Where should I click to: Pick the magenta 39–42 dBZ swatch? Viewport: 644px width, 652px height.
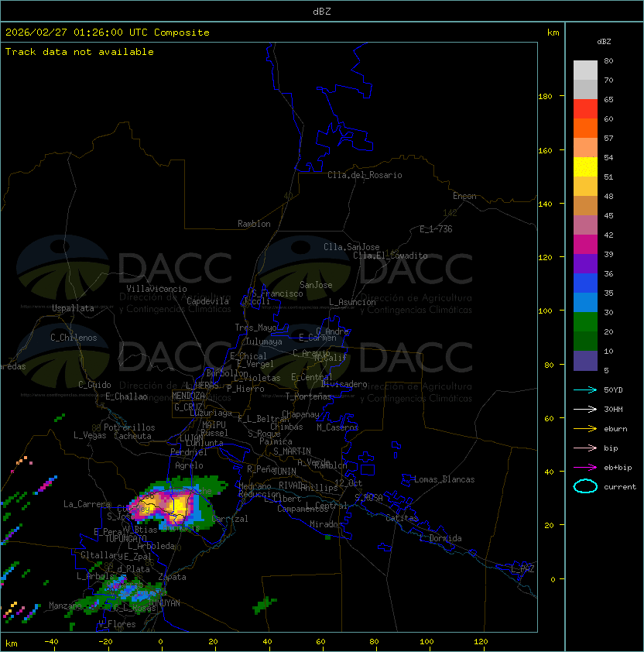(x=585, y=244)
